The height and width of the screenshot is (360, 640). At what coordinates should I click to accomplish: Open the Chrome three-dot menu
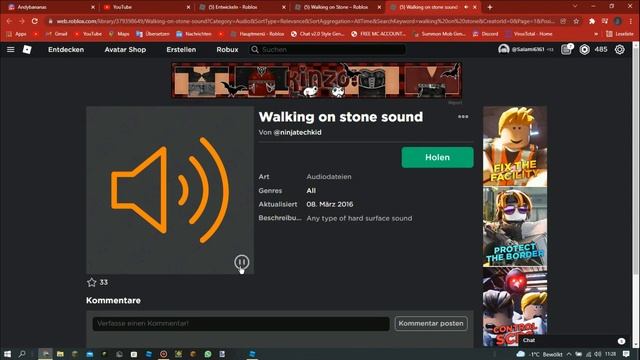pos(631,21)
